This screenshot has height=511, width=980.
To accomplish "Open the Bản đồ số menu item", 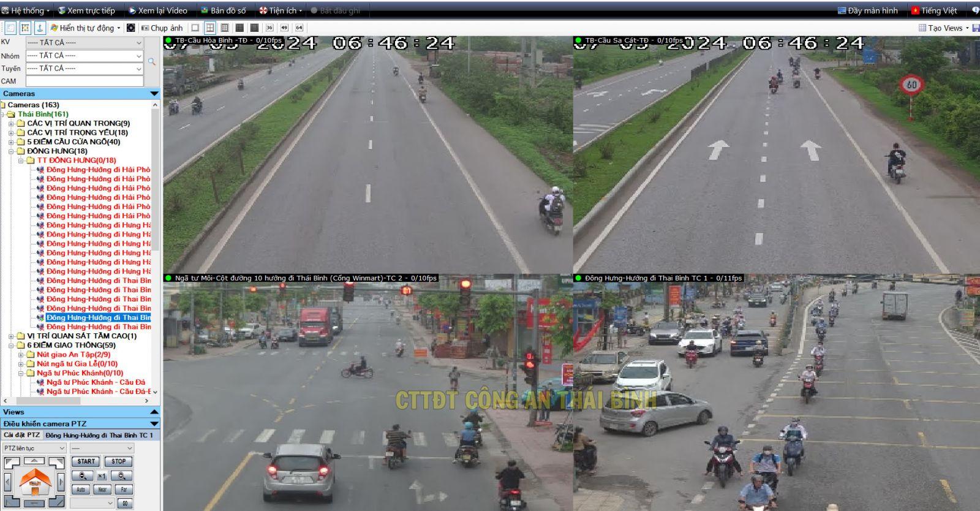I will [224, 10].
